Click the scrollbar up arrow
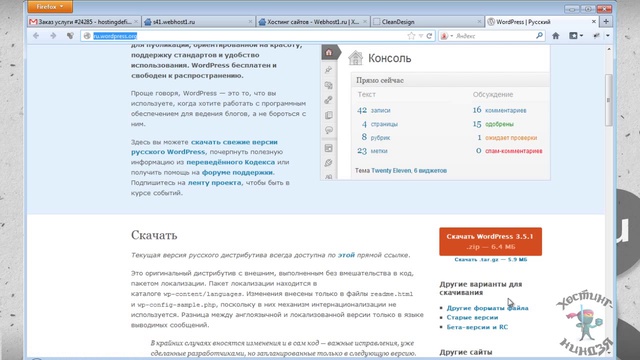Image resolution: width=640 pixels, height=360 pixels. click(x=609, y=49)
